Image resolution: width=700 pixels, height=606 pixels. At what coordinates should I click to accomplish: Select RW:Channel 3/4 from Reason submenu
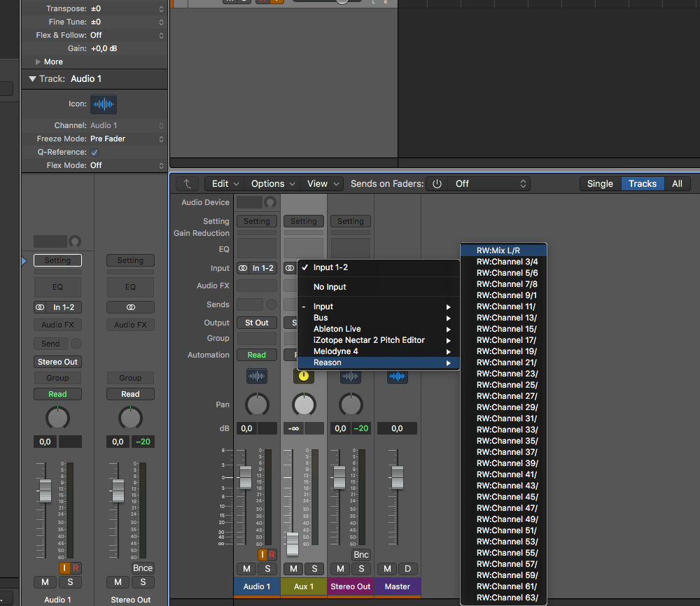tap(507, 262)
